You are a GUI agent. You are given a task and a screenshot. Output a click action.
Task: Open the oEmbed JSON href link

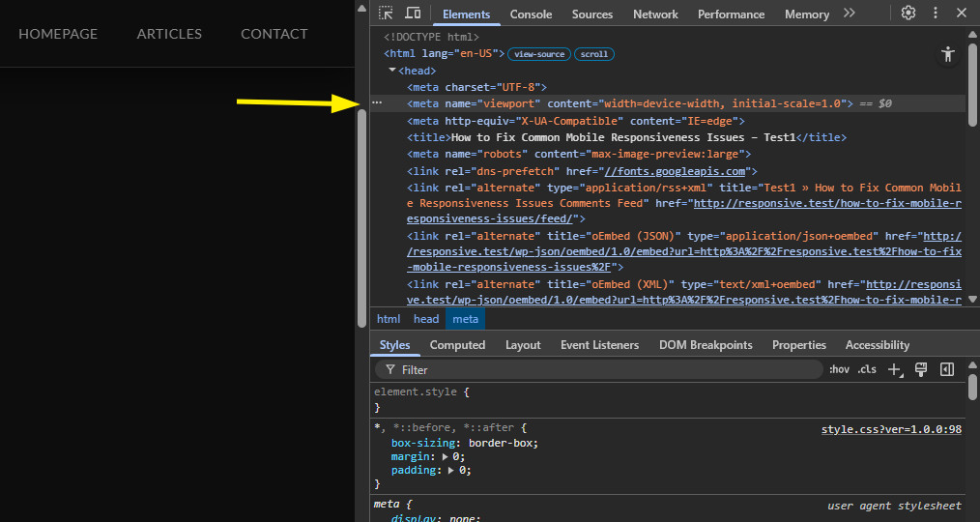tap(684, 251)
